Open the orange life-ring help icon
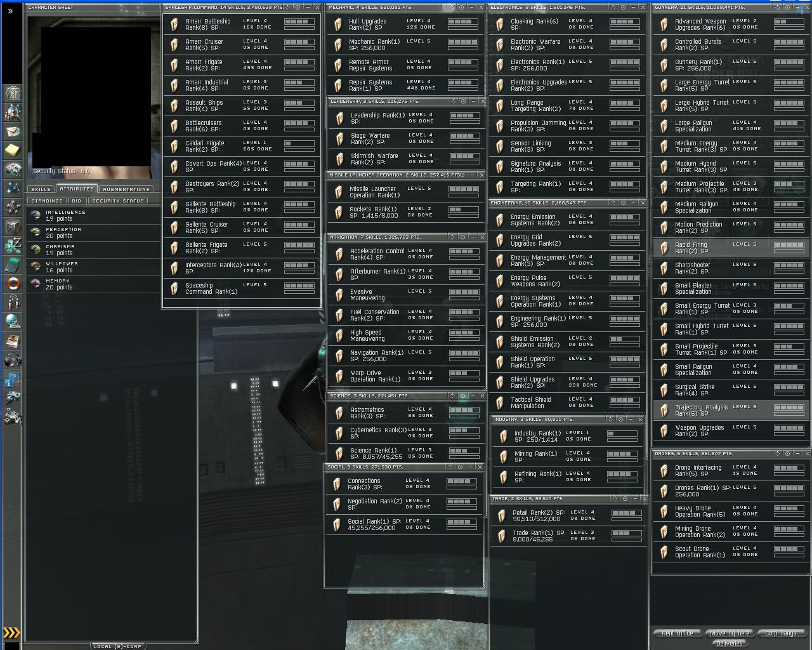 [x=13, y=284]
